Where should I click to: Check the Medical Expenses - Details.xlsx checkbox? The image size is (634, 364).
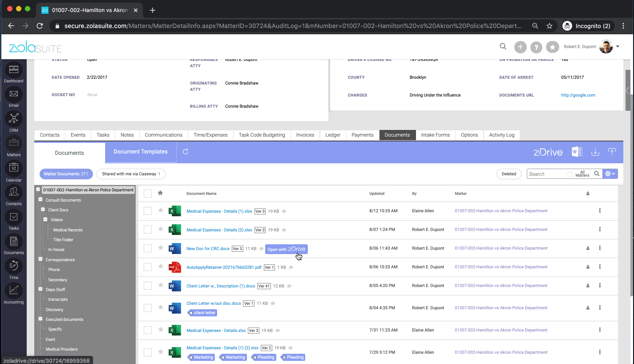[148, 330]
